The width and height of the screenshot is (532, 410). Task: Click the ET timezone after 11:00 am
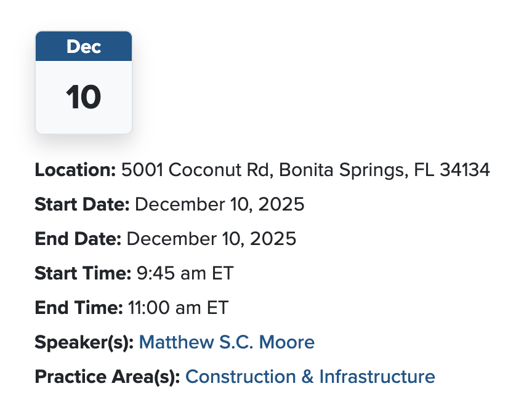[218, 308]
